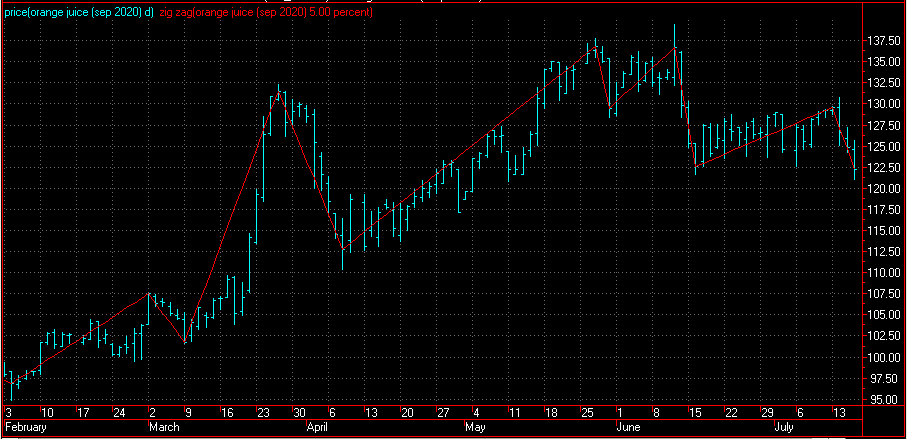Click the 127.50 price axis label
Screen dimensions: 907x439
884,126
